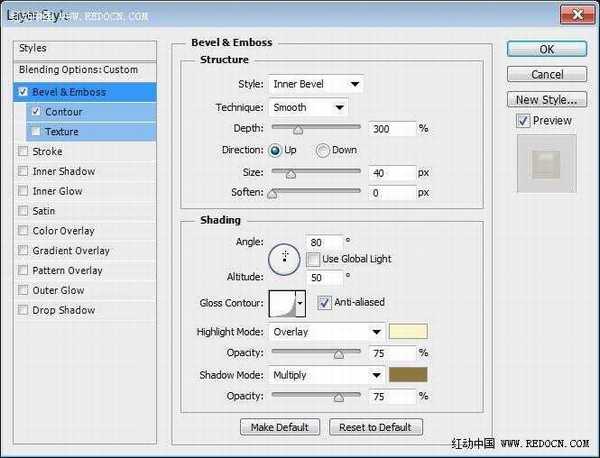The width and height of the screenshot is (600, 458).
Task: Enable the Use Global Light checkbox
Action: coord(313,259)
